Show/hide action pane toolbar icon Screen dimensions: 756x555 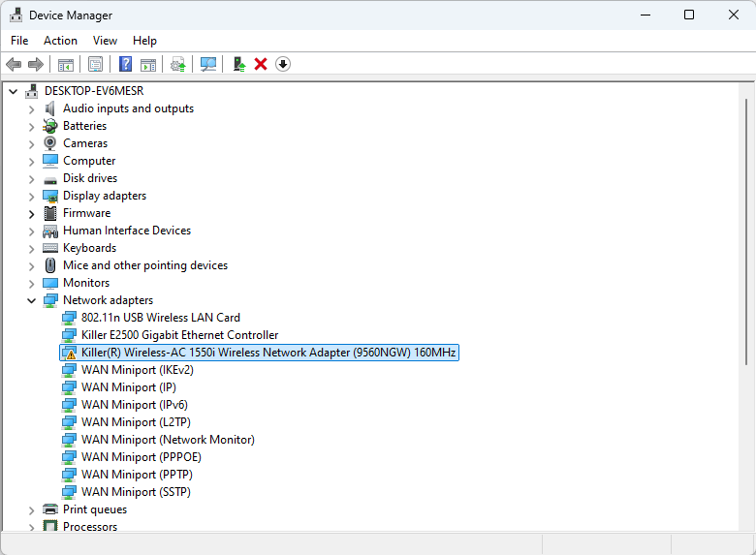tap(148, 64)
